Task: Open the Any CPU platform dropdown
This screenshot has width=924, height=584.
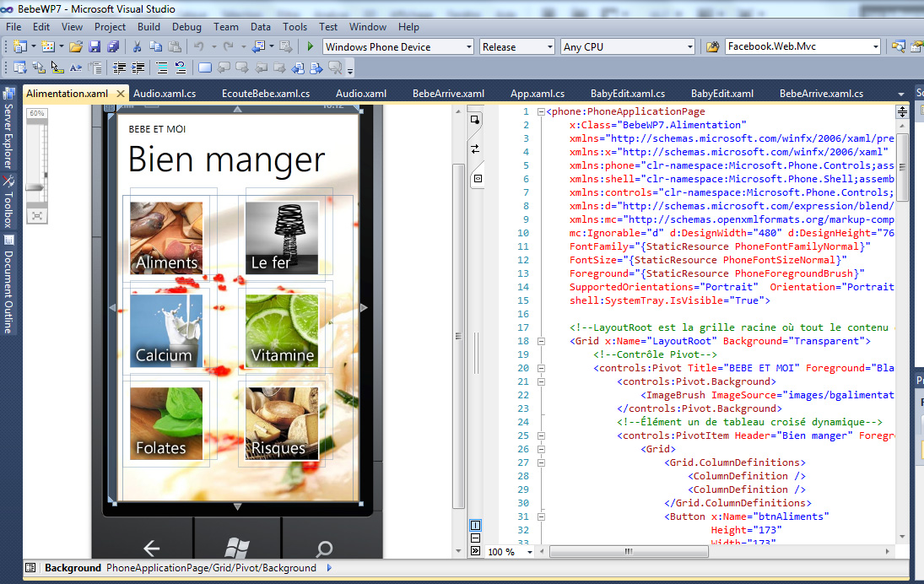Action: [x=689, y=47]
